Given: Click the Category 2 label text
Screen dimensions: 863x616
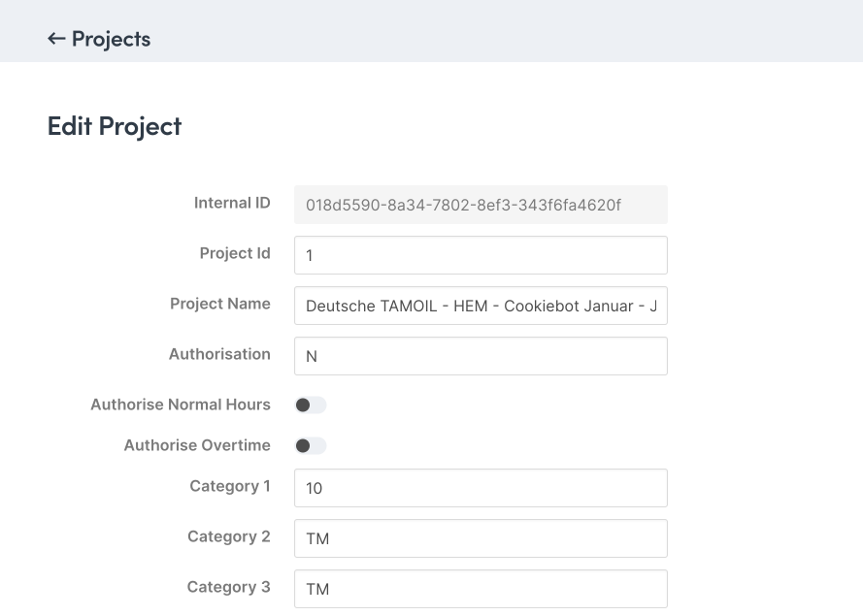Looking at the screenshot, I should click(x=229, y=536).
